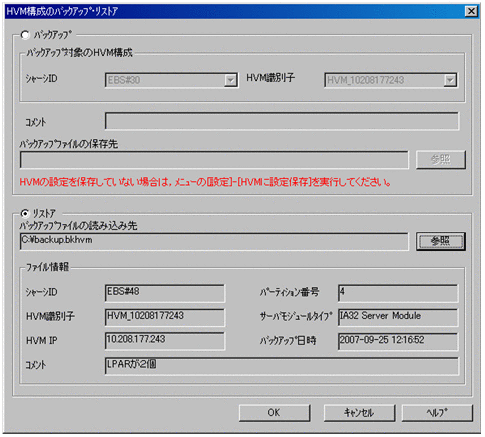Click the サーバモジュールタイプ label

coord(296,316)
